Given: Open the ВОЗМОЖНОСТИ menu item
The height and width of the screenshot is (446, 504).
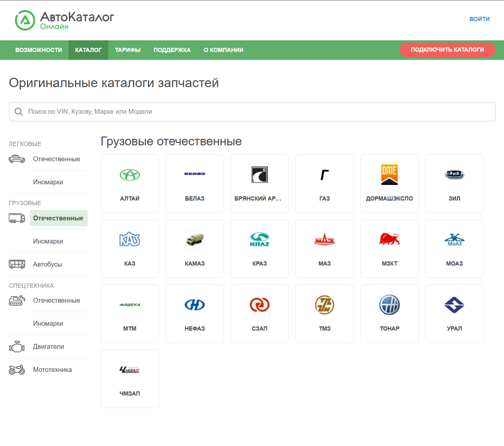Looking at the screenshot, I should pos(39,50).
